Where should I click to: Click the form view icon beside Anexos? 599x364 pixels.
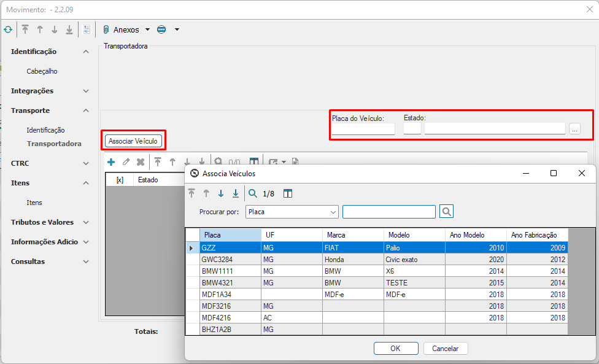(x=87, y=29)
